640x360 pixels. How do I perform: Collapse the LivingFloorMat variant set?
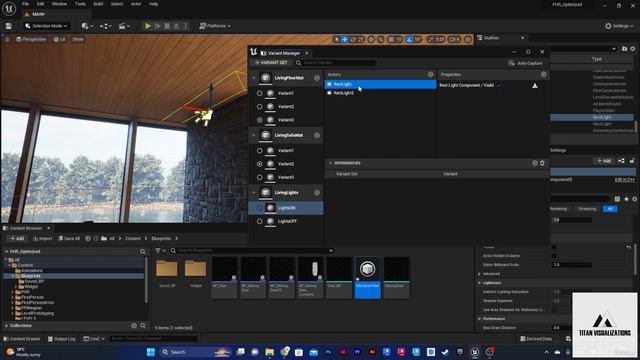pyautogui.click(x=253, y=78)
